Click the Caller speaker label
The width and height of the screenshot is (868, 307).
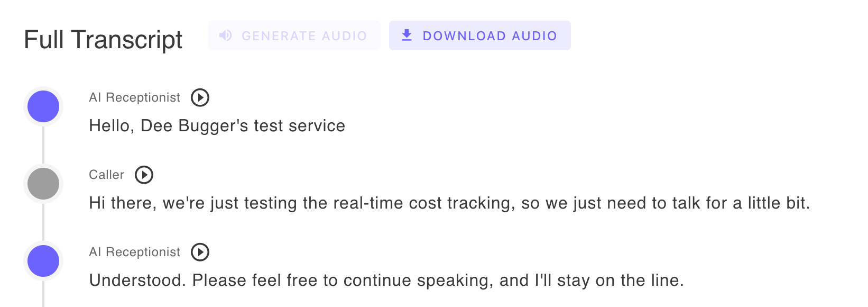point(106,175)
